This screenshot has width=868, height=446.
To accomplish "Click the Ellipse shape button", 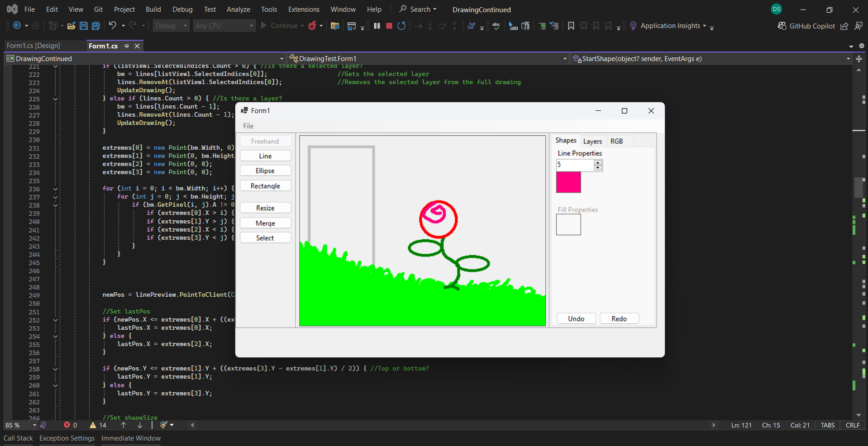I will click(x=265, y=171).
